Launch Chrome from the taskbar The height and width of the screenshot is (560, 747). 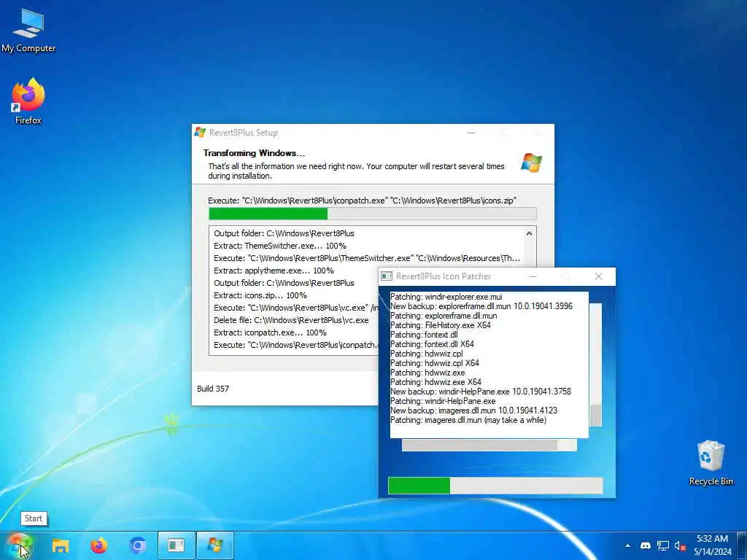[x=138, y=545]
